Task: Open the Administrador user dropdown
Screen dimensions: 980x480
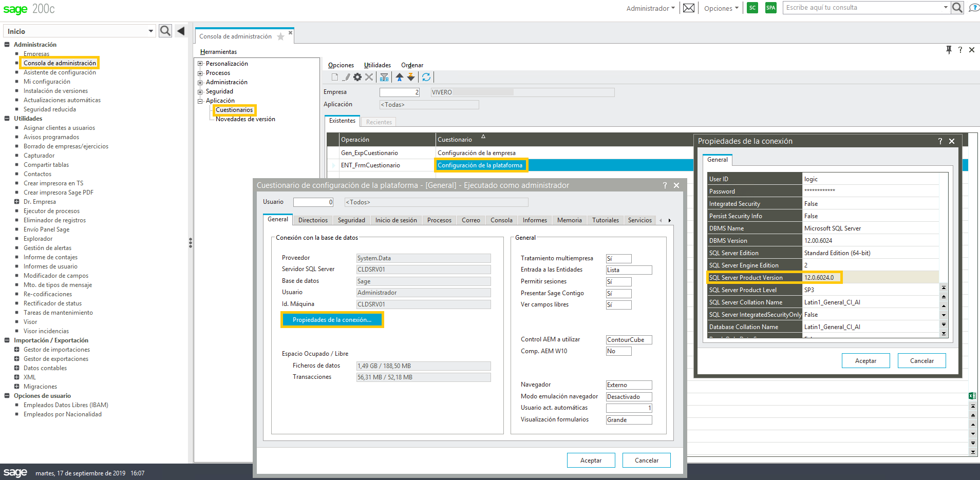Action: click(x=650, y=8)
